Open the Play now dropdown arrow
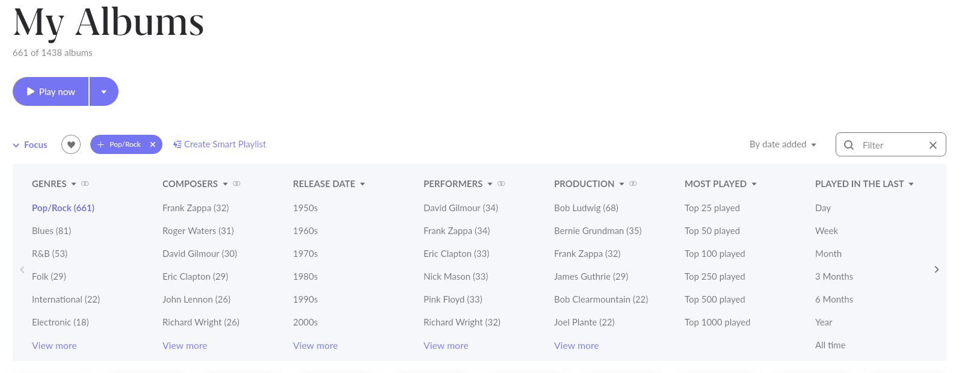 pos(103,91)
